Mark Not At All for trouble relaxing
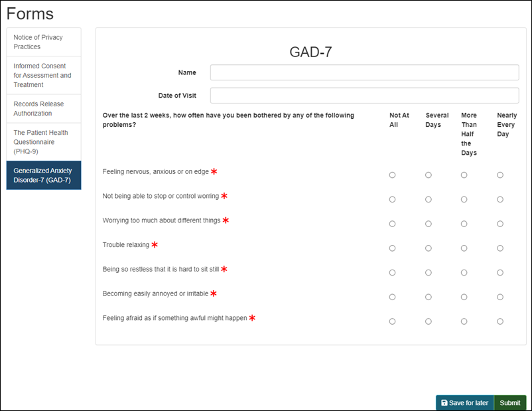Screen dimensions: 532x411 tap(392, 248)
